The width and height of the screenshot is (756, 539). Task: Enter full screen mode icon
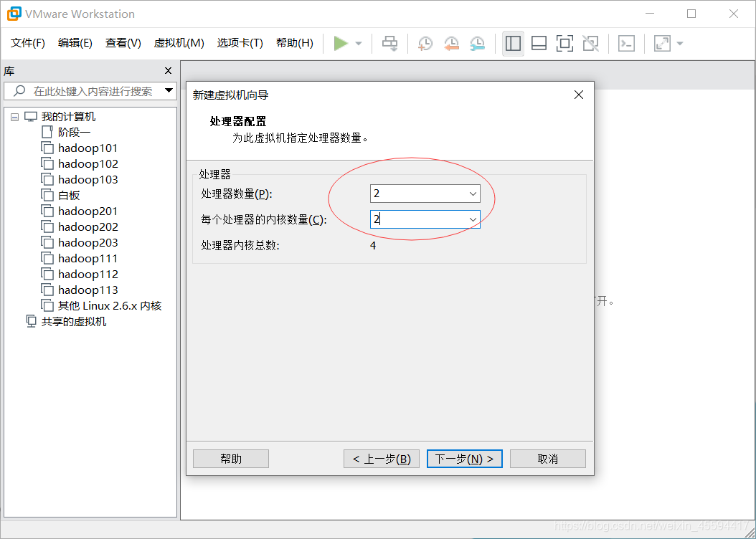point(564,43)
